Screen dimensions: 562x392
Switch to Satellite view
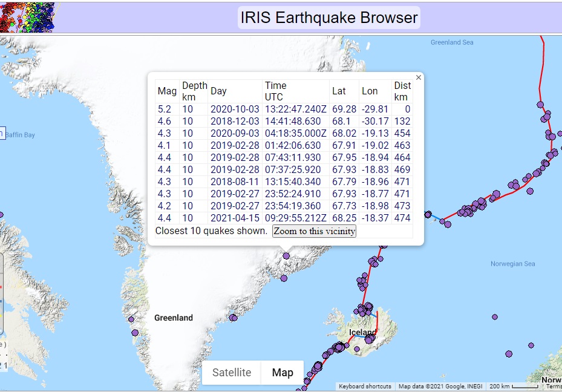point(232,372)
